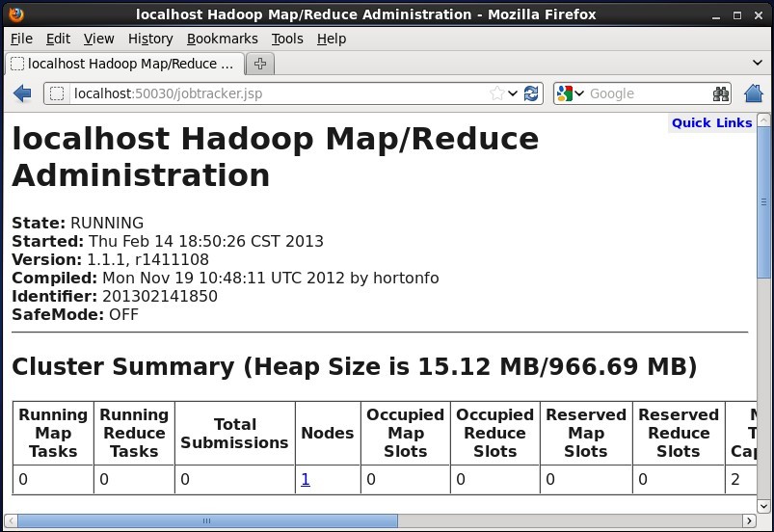This screenshot has width=774, height=532.
Task: Click the Occupied Reduce Slots header
Action: 495,433
